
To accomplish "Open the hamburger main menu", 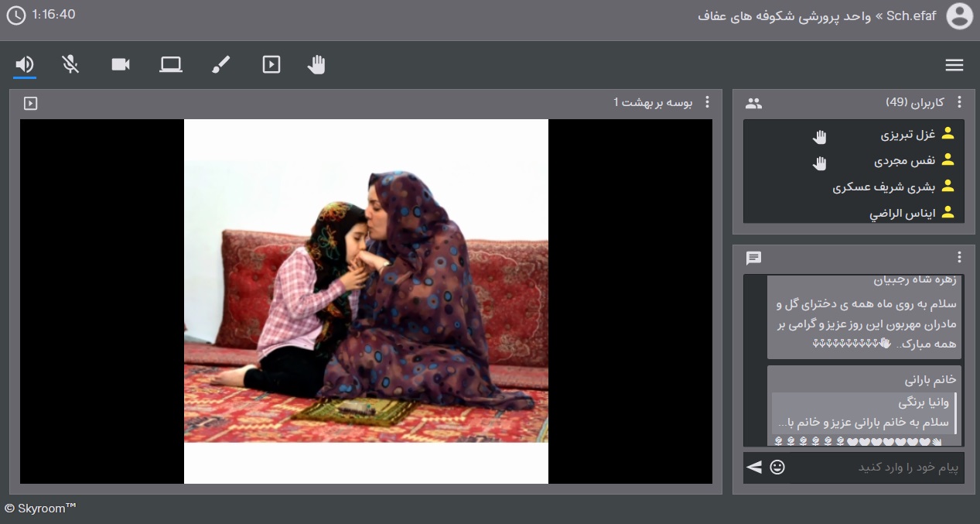I will click(x=954, y=65).
